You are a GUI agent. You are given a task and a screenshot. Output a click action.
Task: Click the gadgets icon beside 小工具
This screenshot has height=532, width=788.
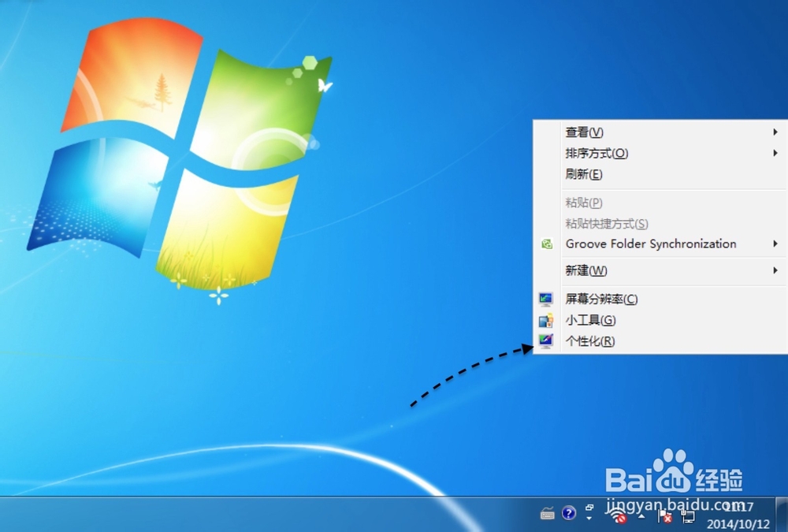point(546,320)
